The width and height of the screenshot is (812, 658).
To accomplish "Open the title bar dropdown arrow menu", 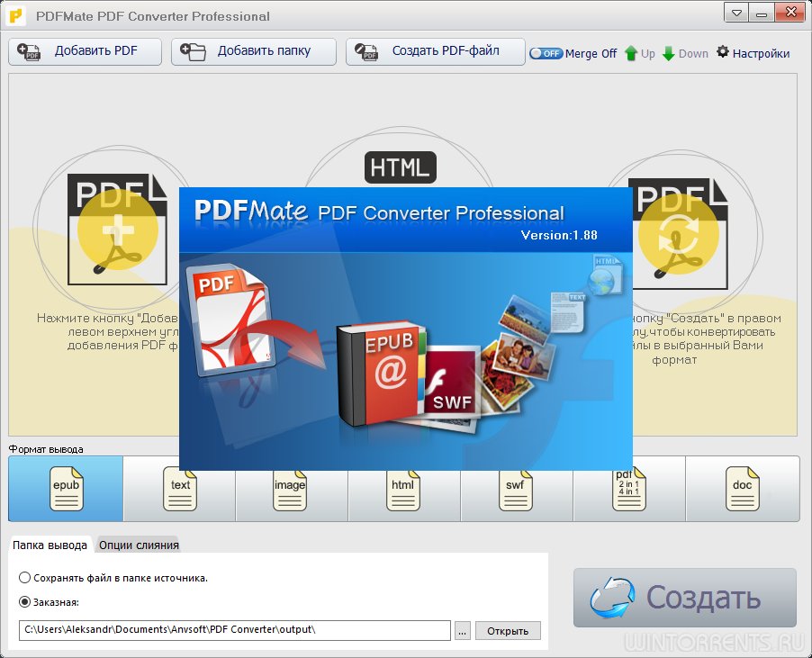I will point(737,14).
